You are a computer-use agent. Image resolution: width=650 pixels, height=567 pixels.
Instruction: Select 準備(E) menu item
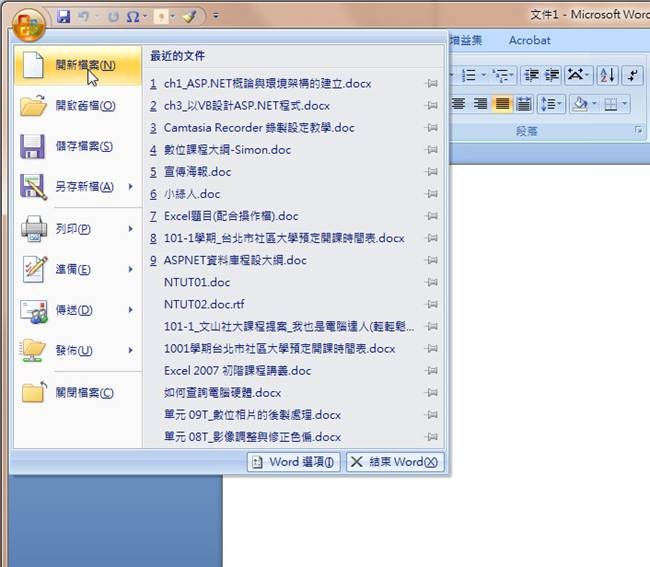coord(78,269)
